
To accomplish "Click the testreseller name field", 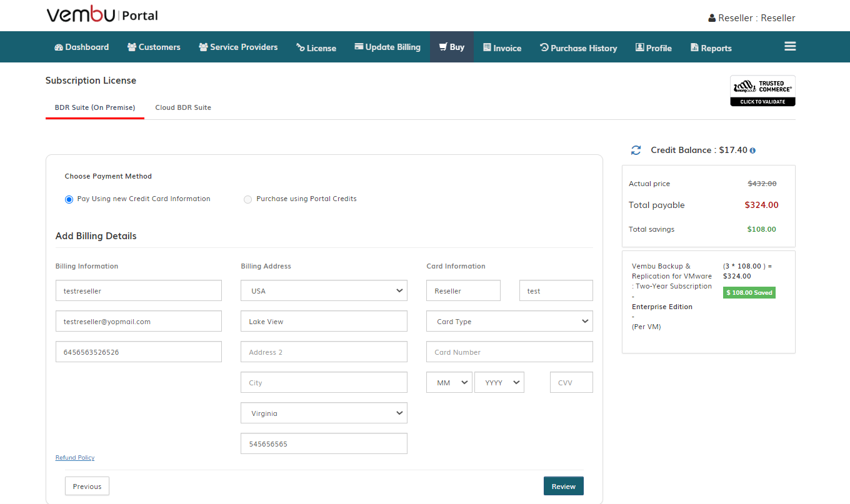I will (x=139, y=290).
